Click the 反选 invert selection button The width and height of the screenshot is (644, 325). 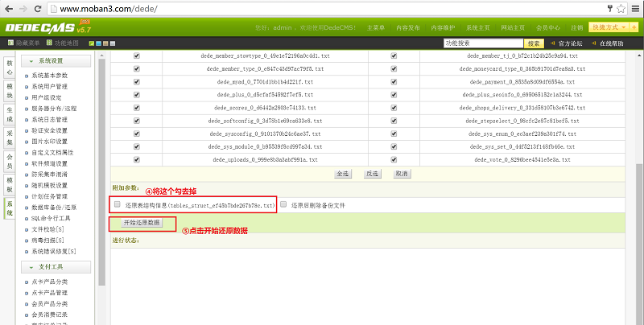pyautogui.click(x=372, y=174)
